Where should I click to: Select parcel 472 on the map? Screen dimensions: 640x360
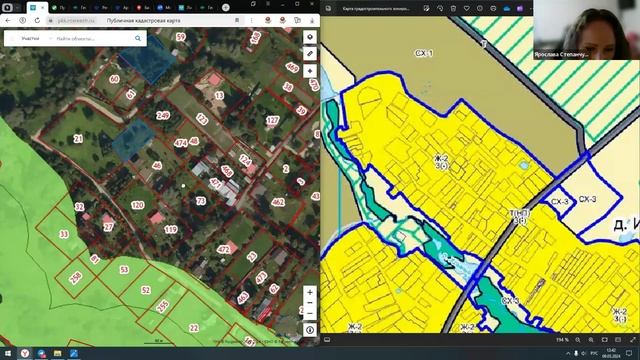pos(223,249)
